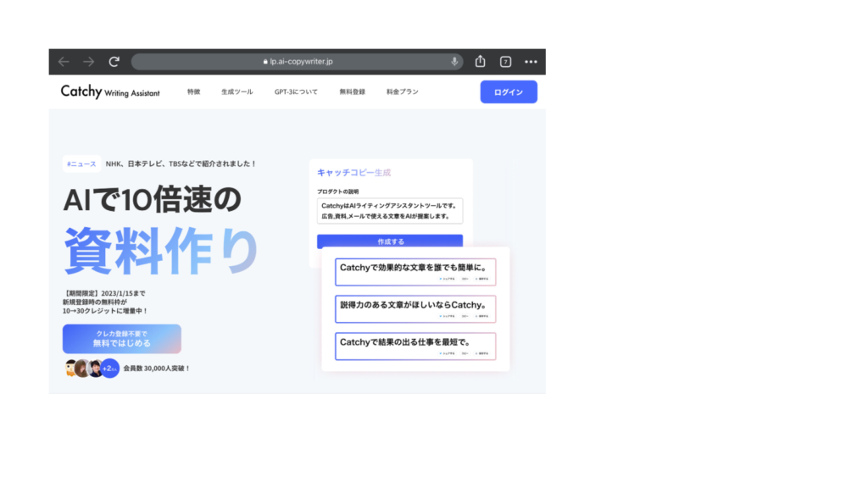Image resolution: width=868 pixels, height=488 pixels.
Task: Select result Catchyで効果的な文章を誰でも簡単に。
Action: [x=415, y=272]
